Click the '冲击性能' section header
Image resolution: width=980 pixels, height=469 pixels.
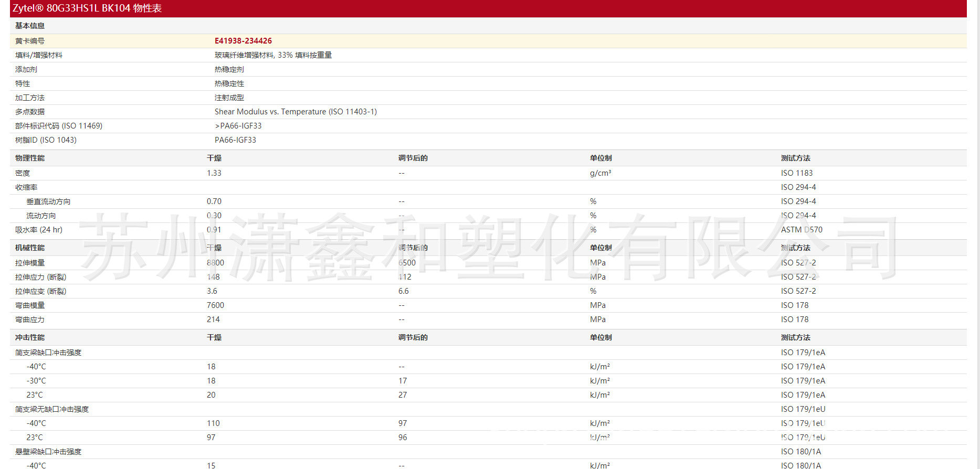tap(30, 337)
